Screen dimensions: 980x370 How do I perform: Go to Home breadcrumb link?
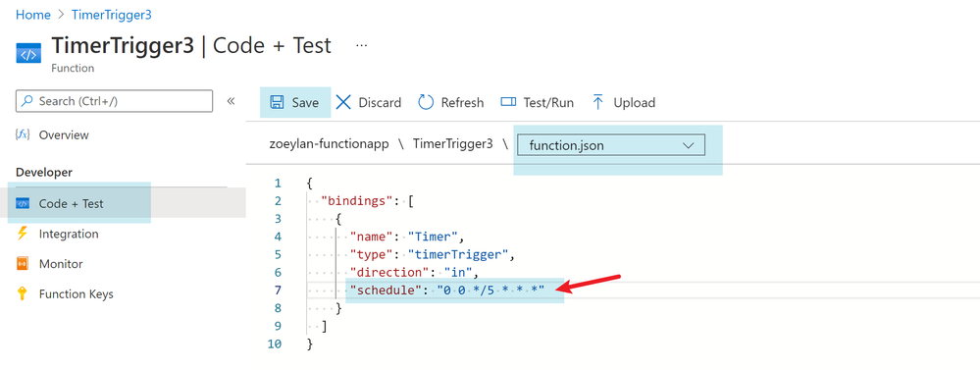33,15
